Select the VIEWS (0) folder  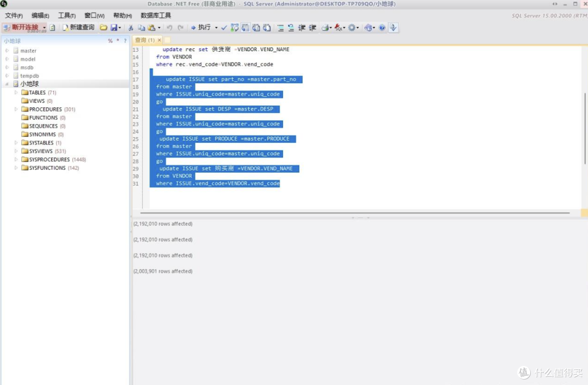tap(37, 101)
